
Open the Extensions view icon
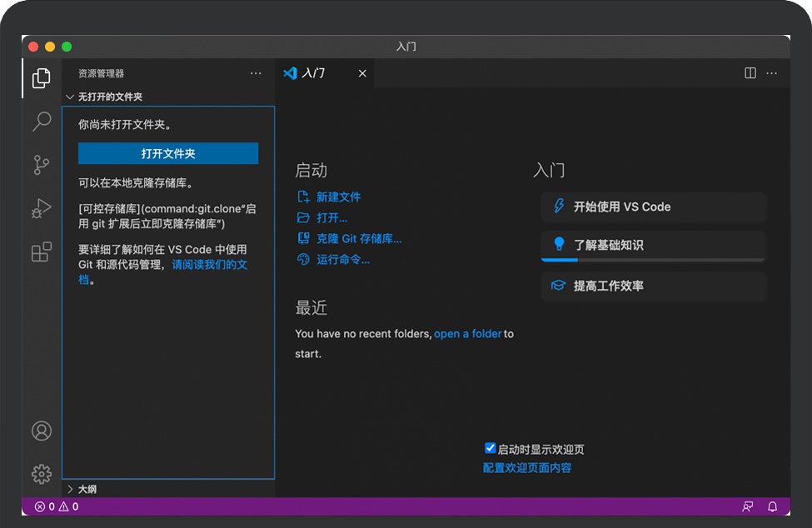click(x=42, y=252)
